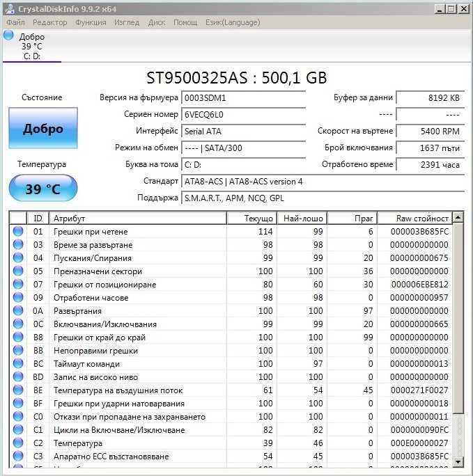Click status icon for Грешки от край до край

click(x=18, y=337)
